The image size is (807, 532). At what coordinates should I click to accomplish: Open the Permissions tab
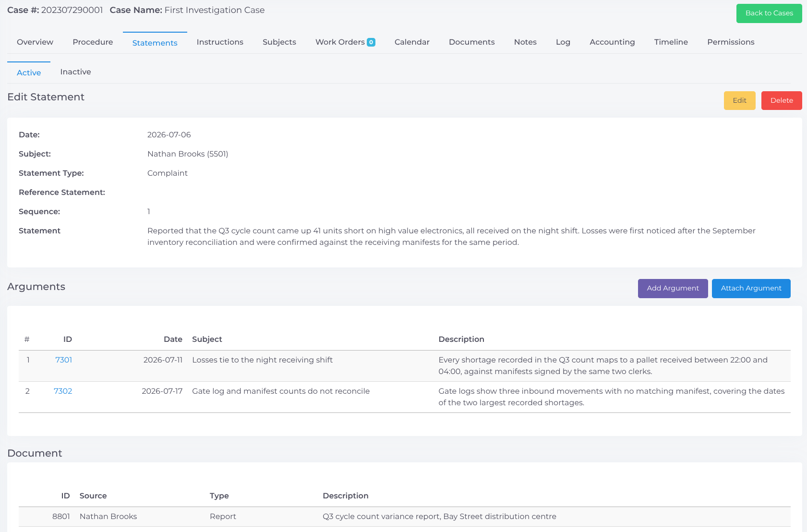click(x=731, y=42)
